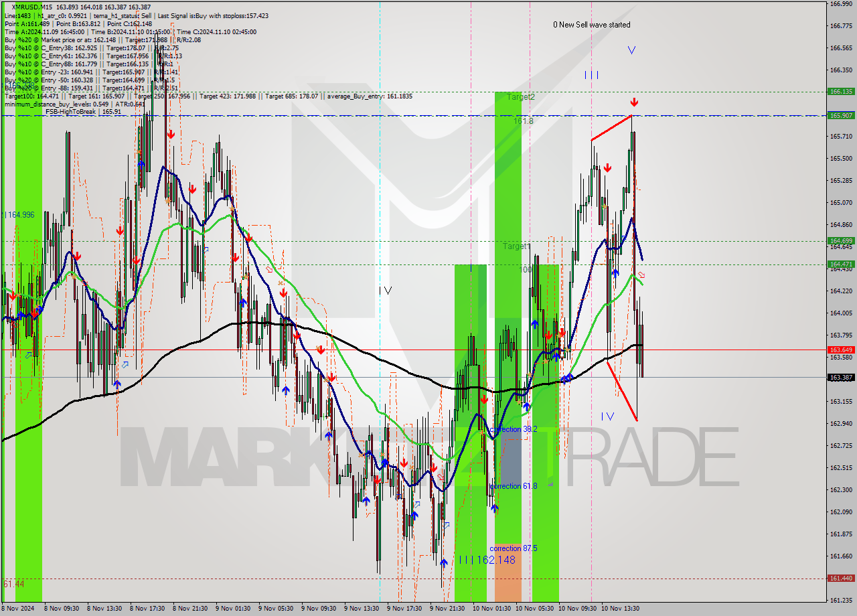Click the '10 Nov 05:30' time axis label

click(x=534, y=609)
